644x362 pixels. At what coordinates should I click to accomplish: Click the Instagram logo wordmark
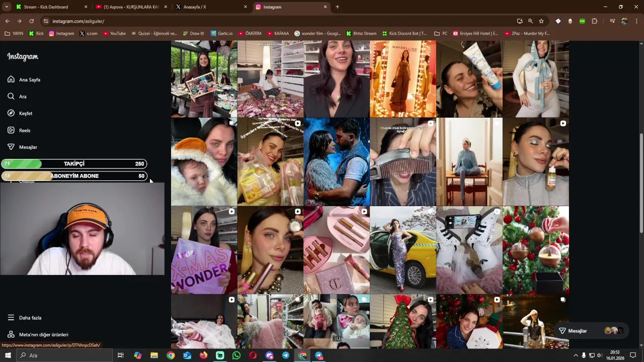coord(23,57)
